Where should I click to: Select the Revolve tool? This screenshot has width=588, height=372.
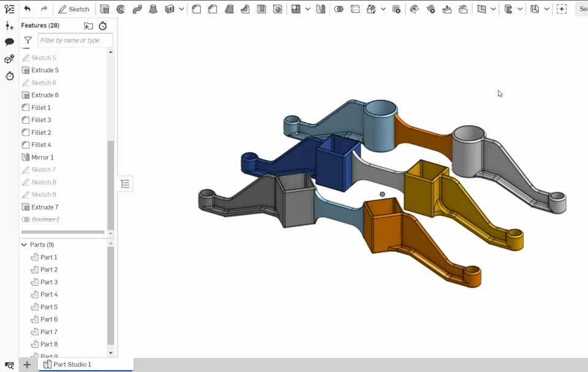pos(121,9)
